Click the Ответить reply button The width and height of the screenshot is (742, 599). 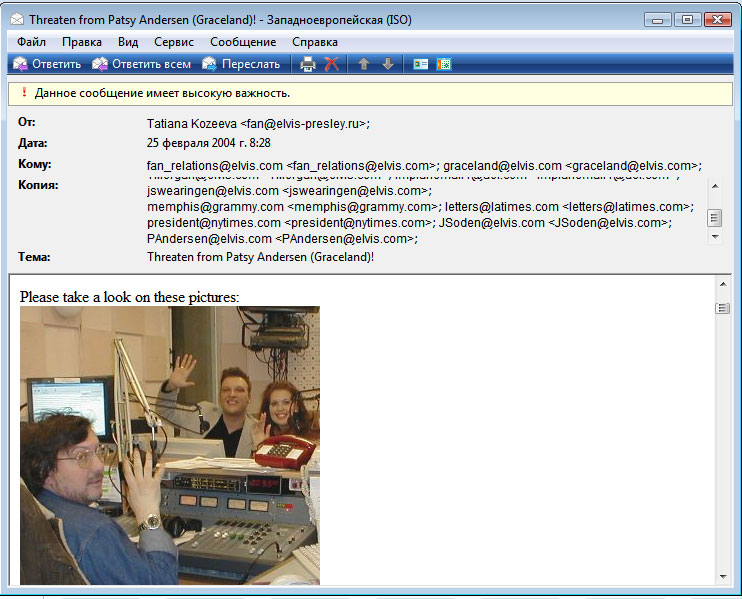pos(47,64)
